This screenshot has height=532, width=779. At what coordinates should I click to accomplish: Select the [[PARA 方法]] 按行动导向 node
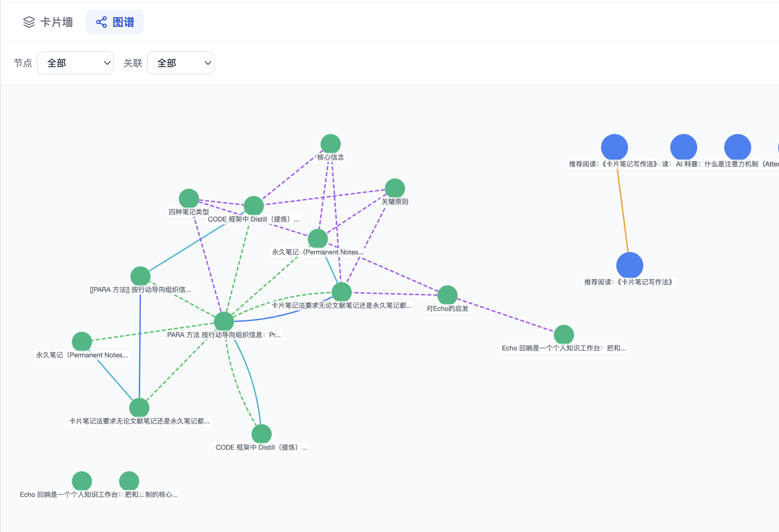tap(140, 276)
